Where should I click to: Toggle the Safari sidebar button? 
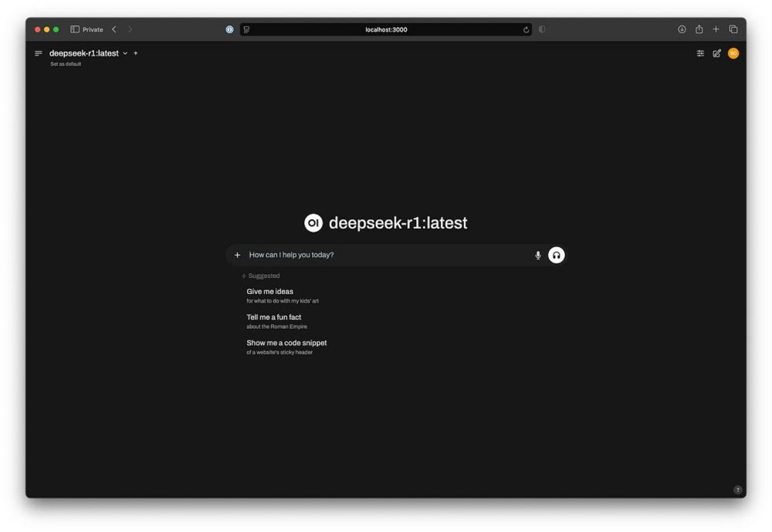click(75, 29)
